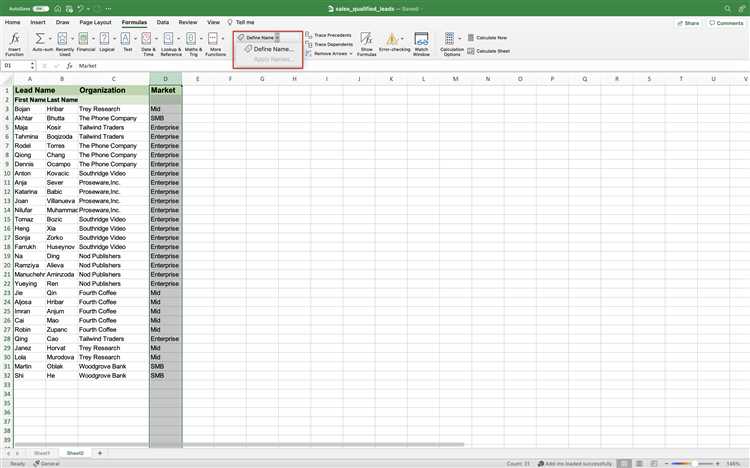Run Error-checking

point(393,42)
